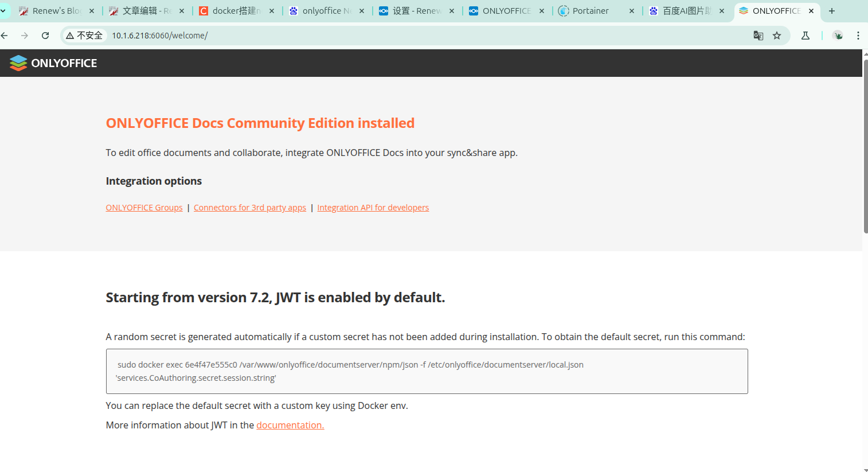The image size is (868, 472).
Task: Close the 设置 - Renew tab
Action: (452, 11)
